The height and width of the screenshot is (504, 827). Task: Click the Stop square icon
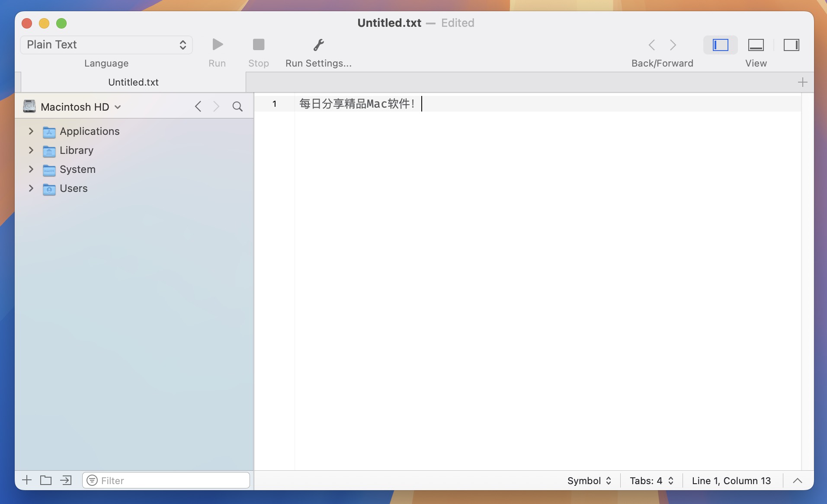(x=259, y=45)
